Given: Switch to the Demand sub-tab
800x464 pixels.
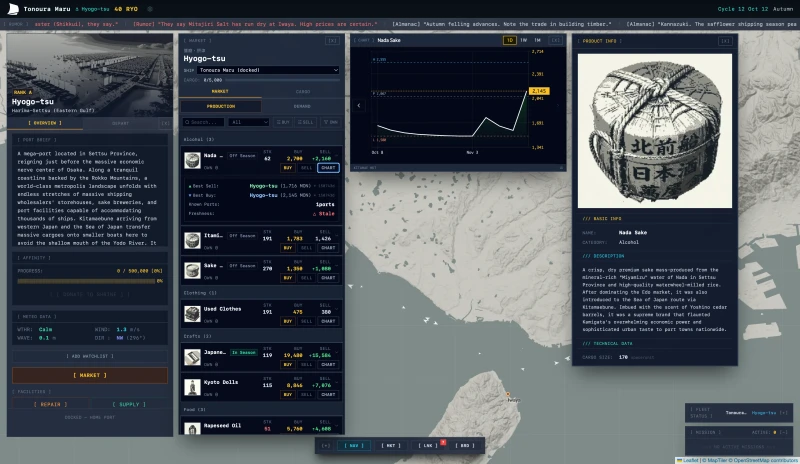Looking at the screenshot, I should coord(302,106).
